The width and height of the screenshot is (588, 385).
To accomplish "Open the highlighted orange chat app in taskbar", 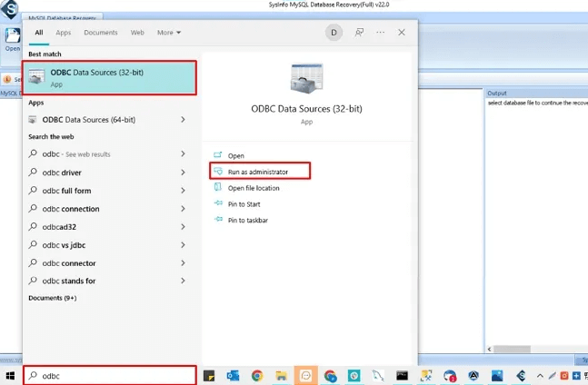I will pyautogui.click(x=305, y=376).
